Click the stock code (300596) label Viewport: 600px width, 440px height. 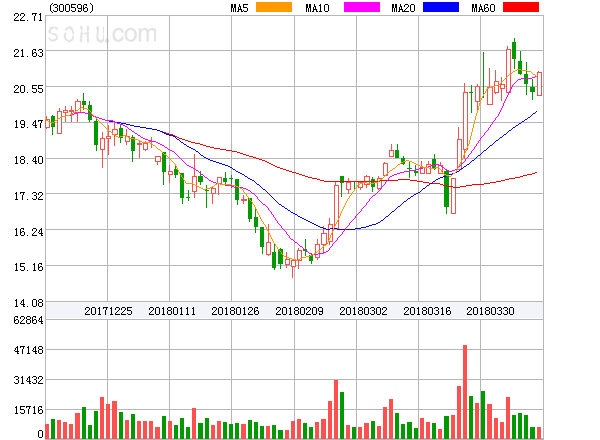coord(71,8)
